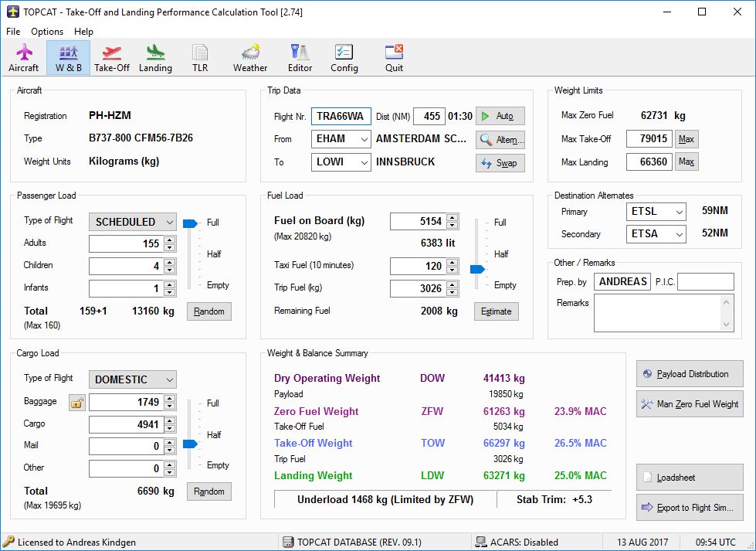
Task: Open Man Zero Fuel Weight
Action: 690,404
